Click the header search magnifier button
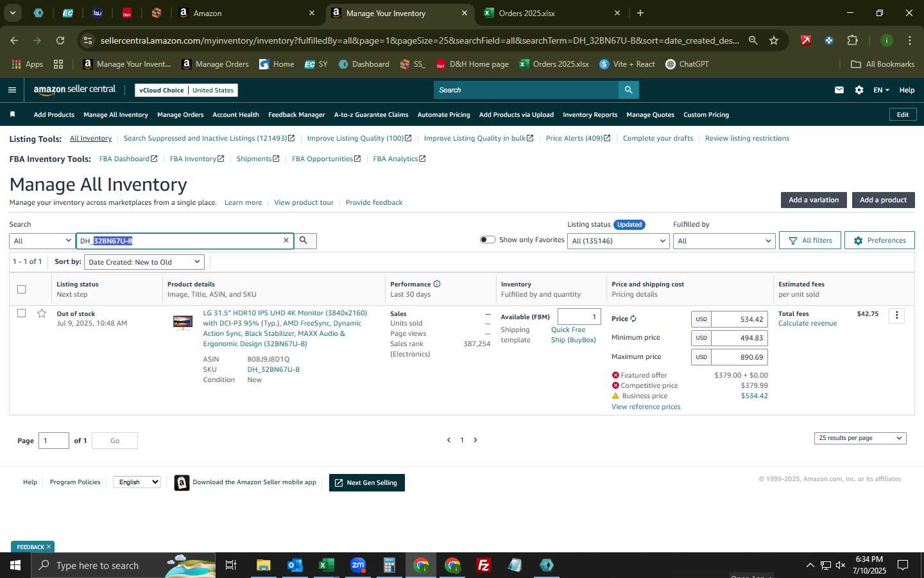Viewport: 924px width, 578px height. (629, 90)
